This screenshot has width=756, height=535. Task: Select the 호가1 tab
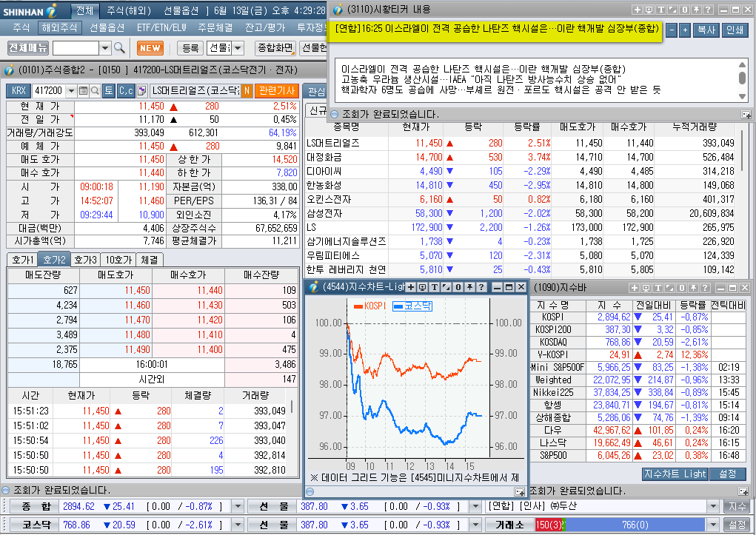pyautogui.click(x=23, y=260)
